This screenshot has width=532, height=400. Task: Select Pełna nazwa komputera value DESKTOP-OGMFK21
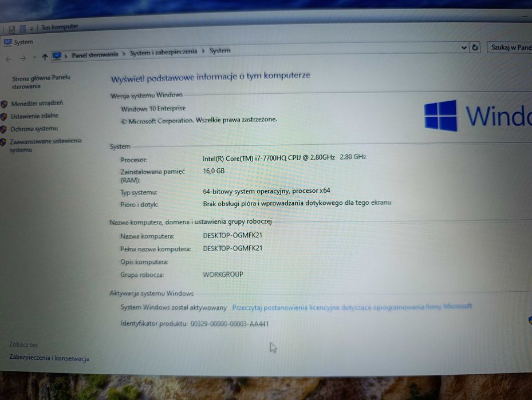(232, 248)
